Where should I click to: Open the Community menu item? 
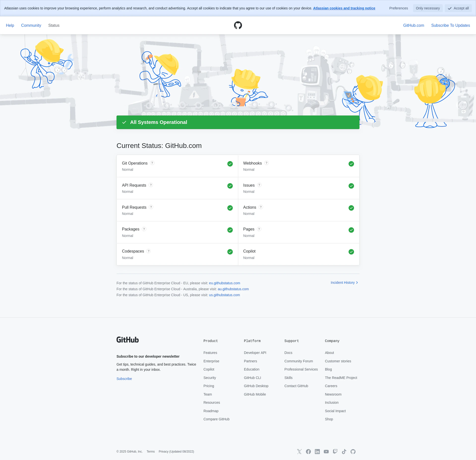point(31,25)
